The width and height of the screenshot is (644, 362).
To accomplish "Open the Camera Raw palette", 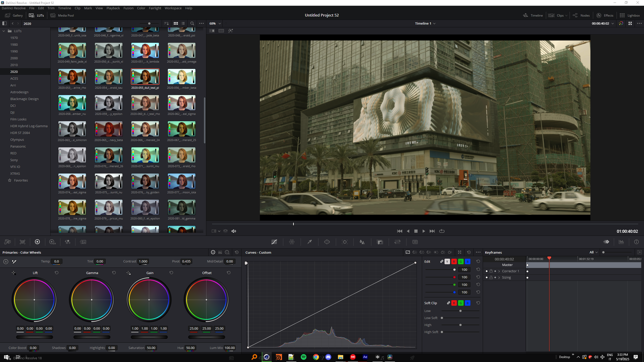I will click(7, 242).
